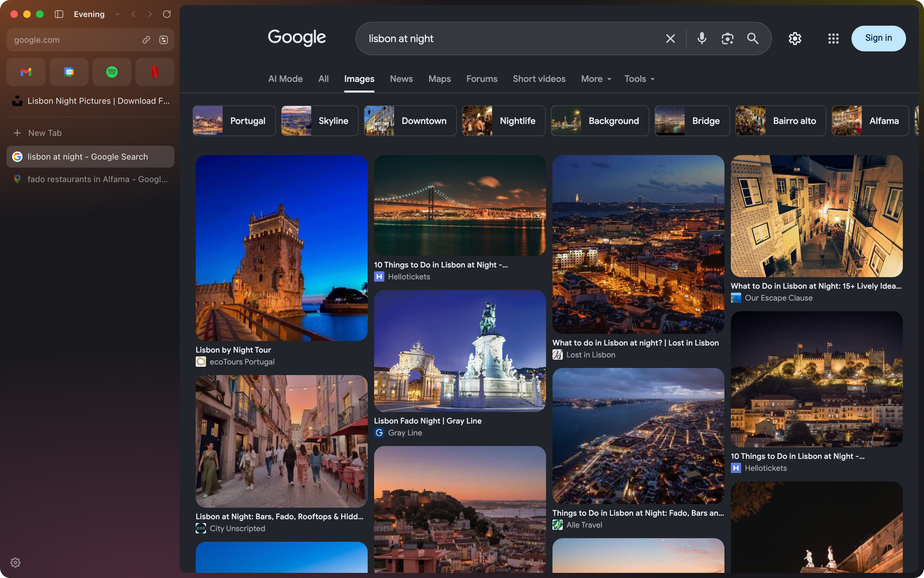Click the Lost in Lisbon favicon
The height and width of the screenshot is (578, 924).
coord(558,355)
